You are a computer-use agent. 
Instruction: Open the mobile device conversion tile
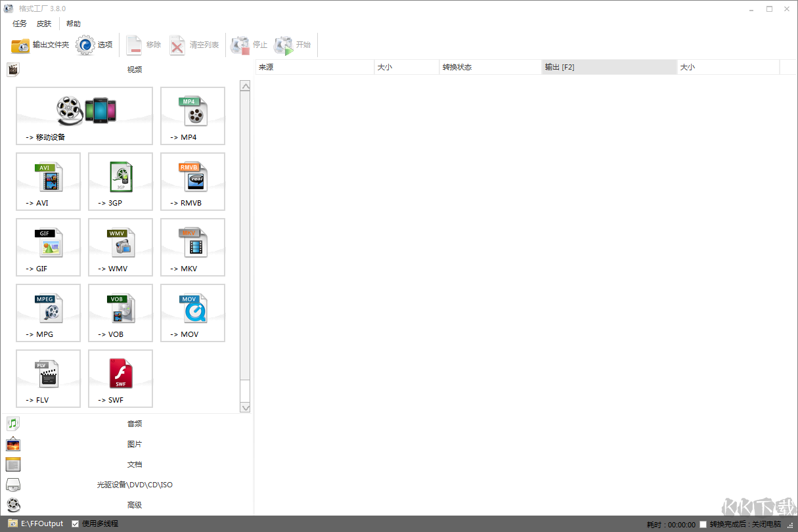(x=84, y=116)
